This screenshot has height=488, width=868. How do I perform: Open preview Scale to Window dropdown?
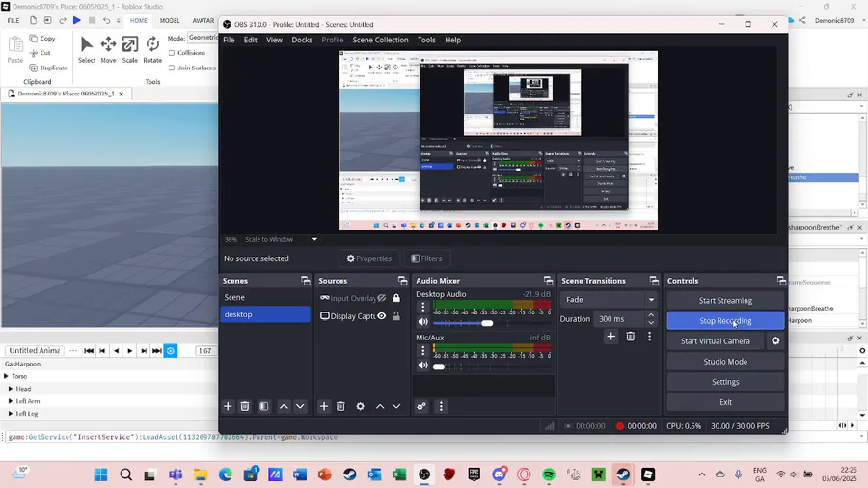(x=314, y=239)
